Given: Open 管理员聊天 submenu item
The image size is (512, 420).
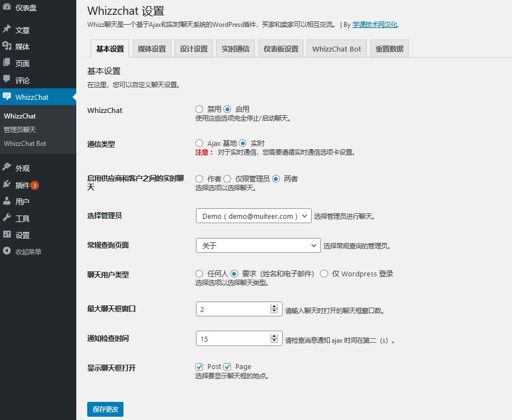Looking at the screenshot, I should coord(20,129).
